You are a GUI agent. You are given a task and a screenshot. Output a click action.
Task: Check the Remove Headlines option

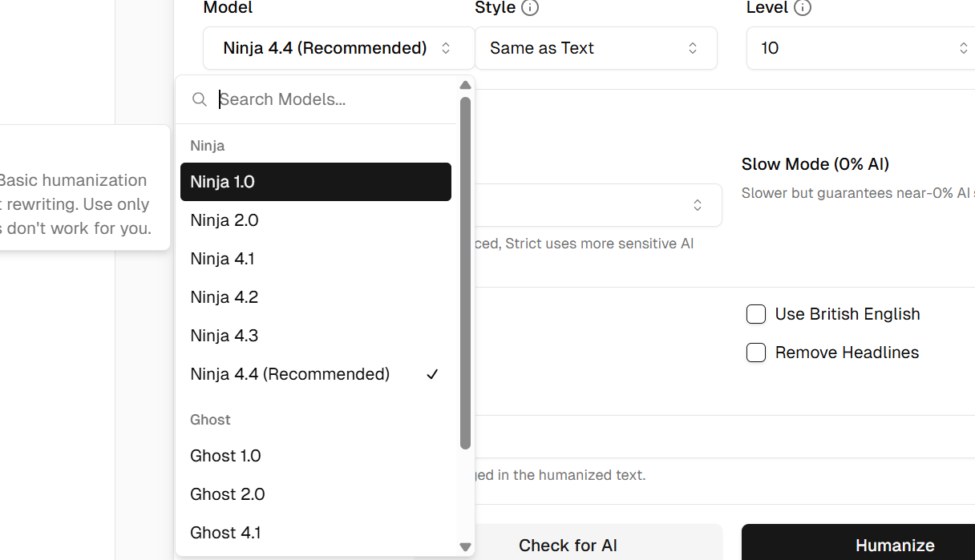tap(756, 353)
